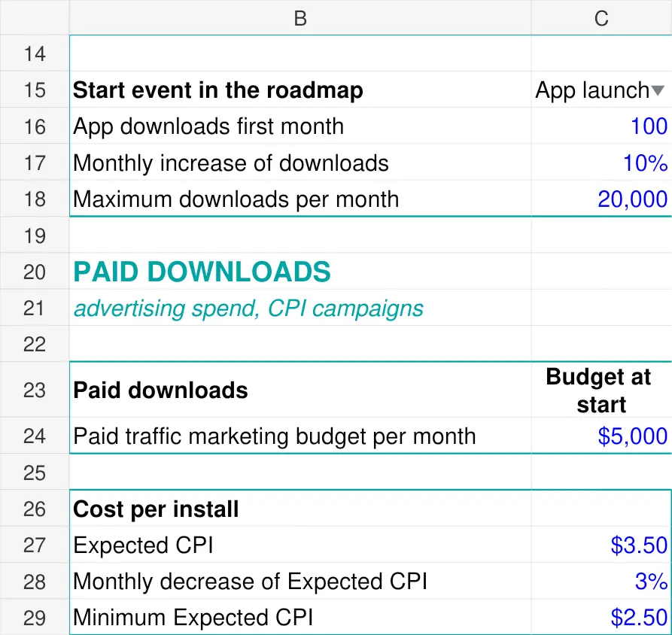Image resolution: width=672 pixels, height=635 pixels.
Task: Select the 'Budget at start' header cell
Action: click(x=602, y=390)
